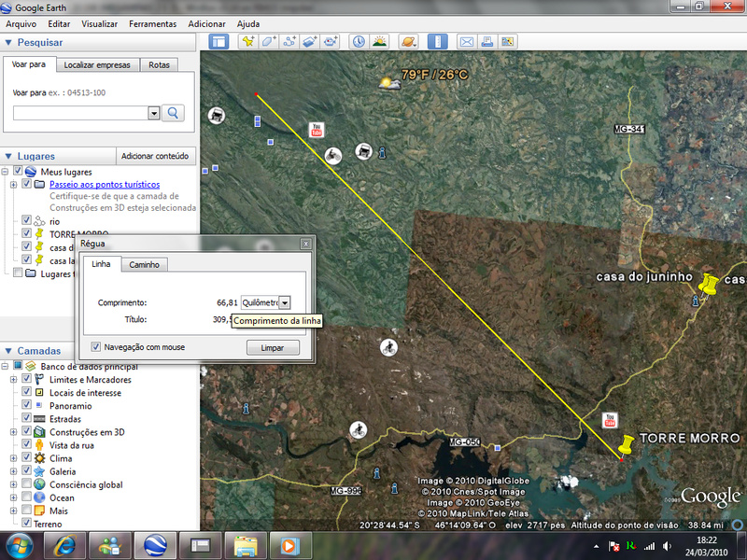The height and width of the screenshot is (560, 747).
Task: Close the Régua dialog
Action: pos(306,244)
